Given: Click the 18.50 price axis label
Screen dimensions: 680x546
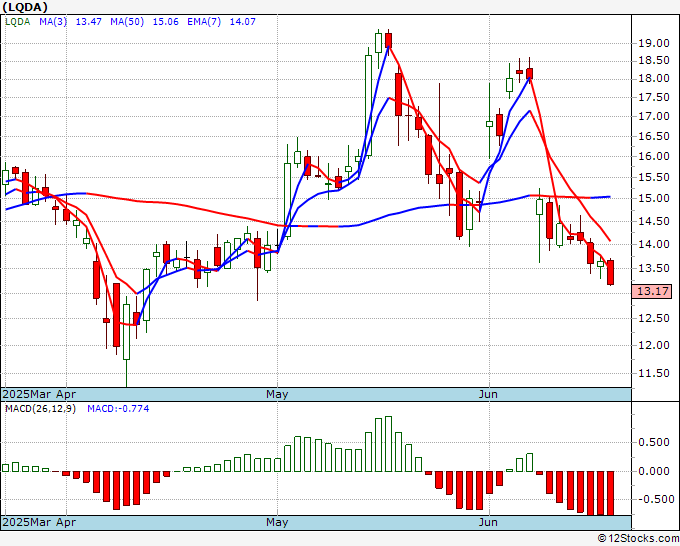Looking at the screenshot, I should (x=654, y=61).
